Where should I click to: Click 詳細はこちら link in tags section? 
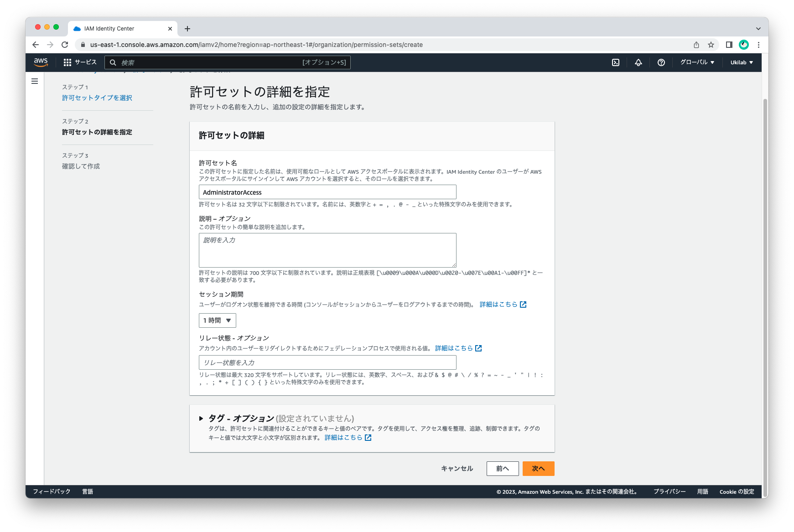point(348,438)
